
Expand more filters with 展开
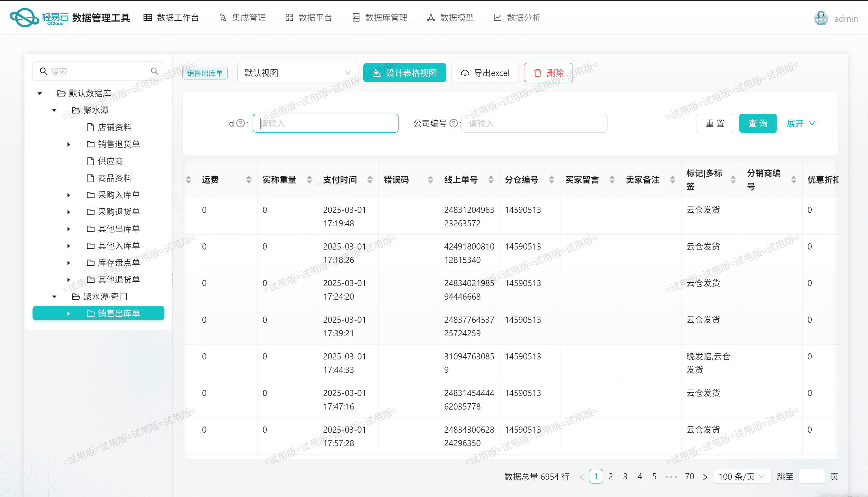(x=801, y=123)
